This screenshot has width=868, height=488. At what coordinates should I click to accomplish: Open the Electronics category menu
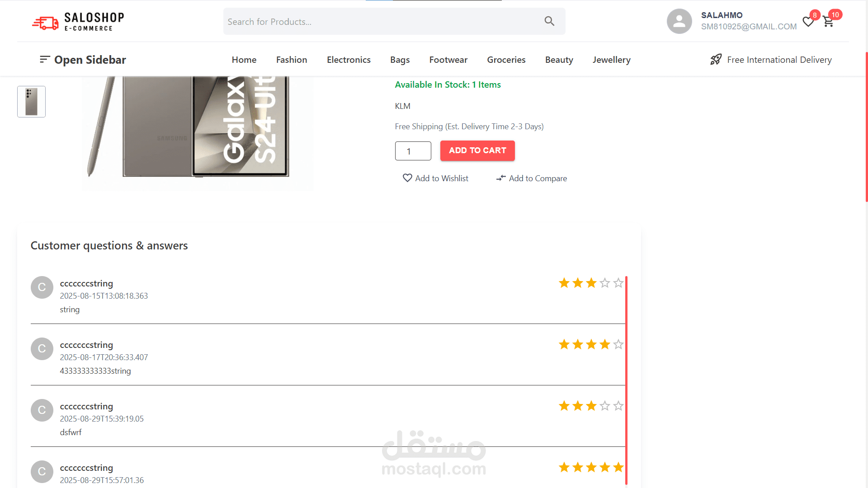349,60
